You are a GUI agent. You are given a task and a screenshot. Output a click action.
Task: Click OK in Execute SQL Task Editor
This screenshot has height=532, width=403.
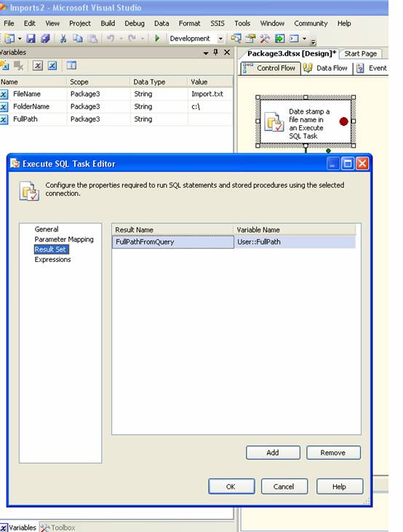coord(231,487)
